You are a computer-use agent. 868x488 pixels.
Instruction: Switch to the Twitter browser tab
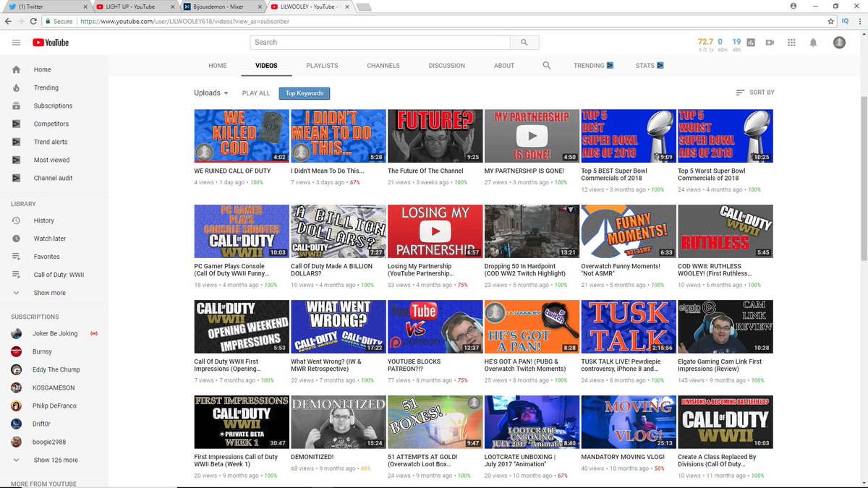coord(46,6)
